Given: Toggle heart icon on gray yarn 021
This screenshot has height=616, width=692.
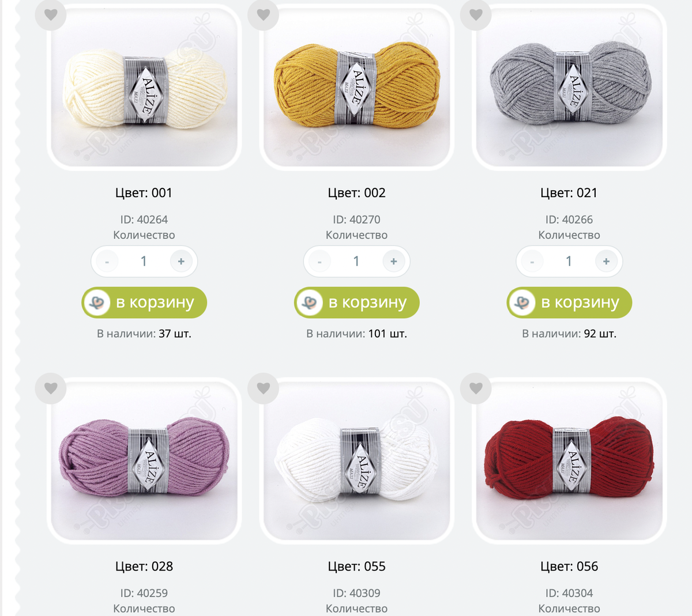Looking at the screenshot, I should tap(476, 14).
